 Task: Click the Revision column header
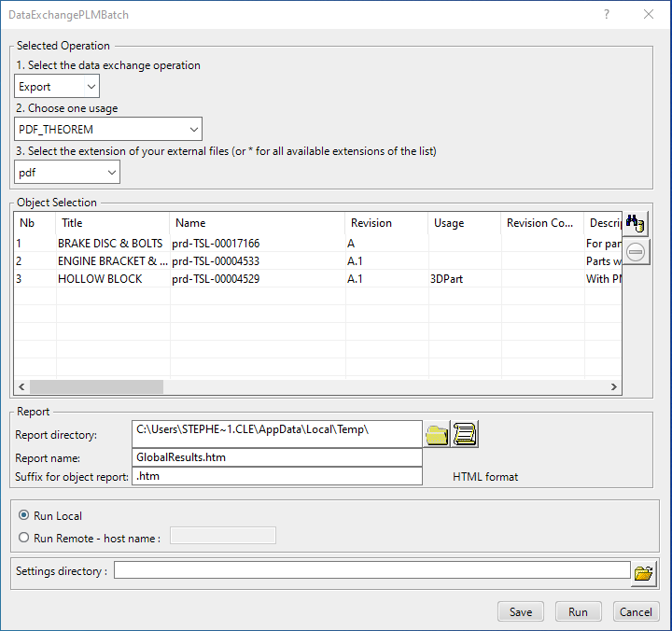(x=387, y=223)
